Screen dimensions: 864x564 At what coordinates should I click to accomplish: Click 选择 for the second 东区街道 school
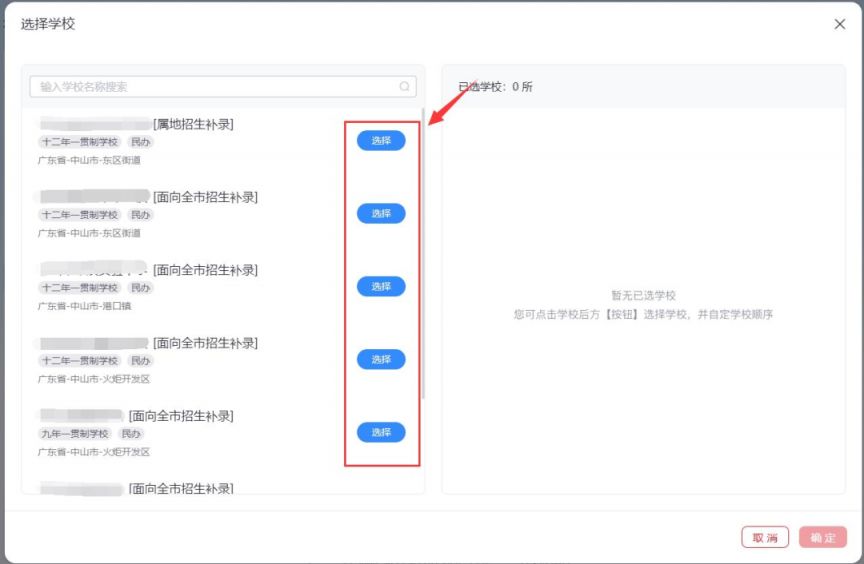click(381, 213)
